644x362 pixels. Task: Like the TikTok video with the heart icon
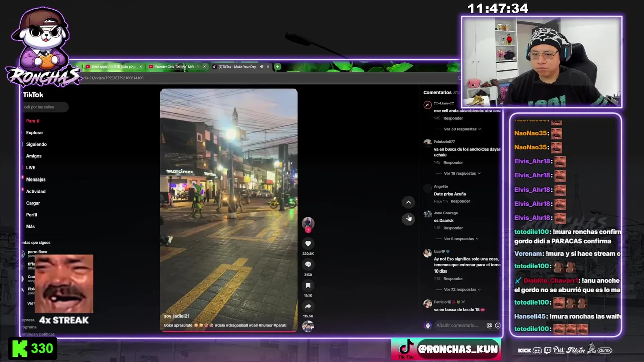click(x=308, y=244)
